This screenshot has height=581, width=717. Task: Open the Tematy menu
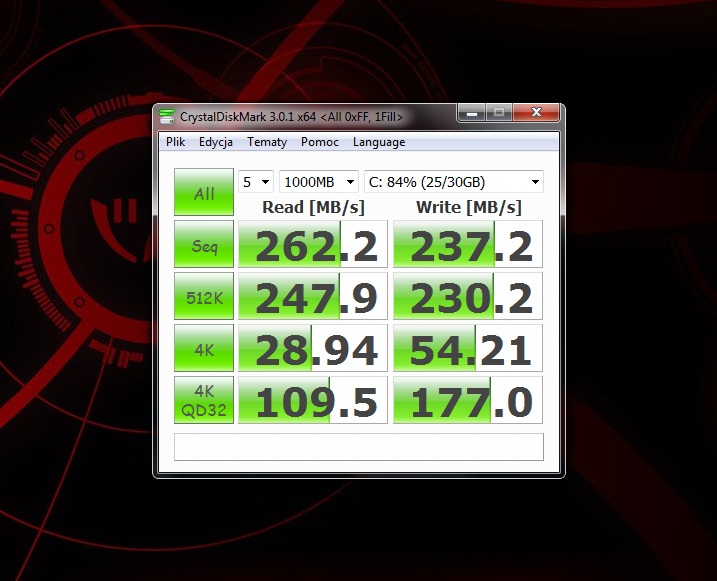point(267,142)
